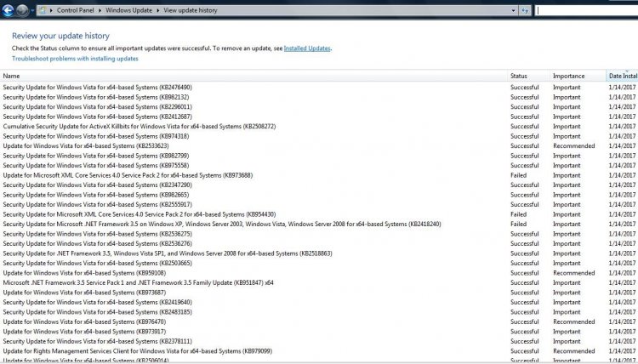Click Failed status for KB973688
638x364 pixels.
tap(518, 175)
